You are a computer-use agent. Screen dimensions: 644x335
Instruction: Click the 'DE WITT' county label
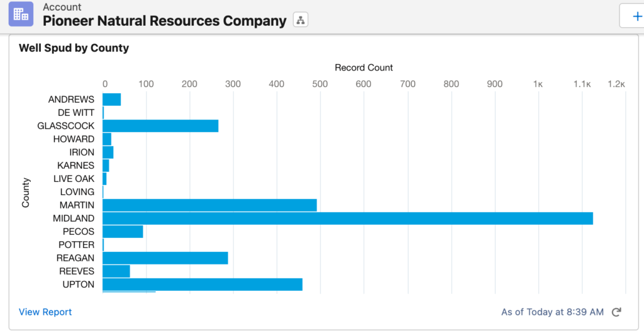point(76,113)
